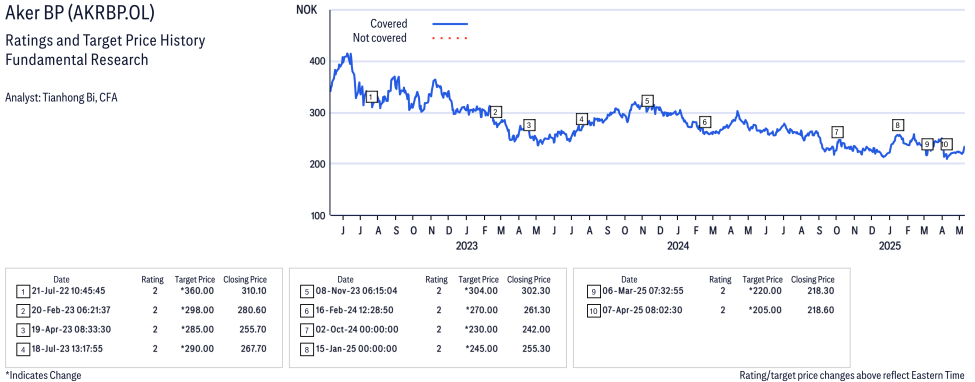Screen dimensions: 975x382
Task: Click the Covered blue legend line
Action: click(x=450, y=24)
